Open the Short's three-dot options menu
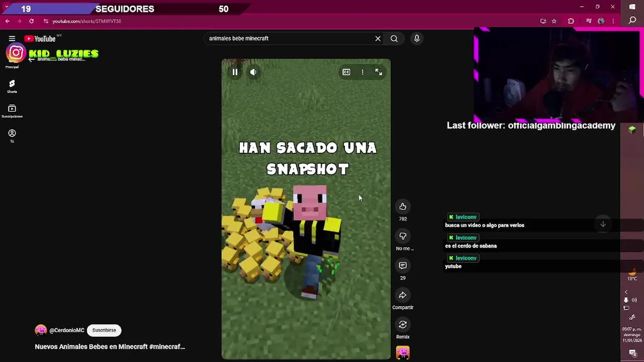644x362 pixels. (x=362, y=72)
